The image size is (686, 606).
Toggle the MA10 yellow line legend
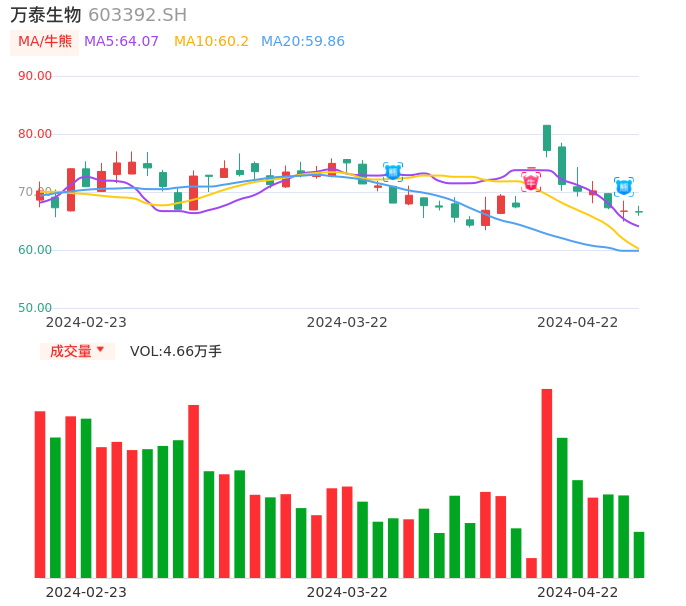211,42
